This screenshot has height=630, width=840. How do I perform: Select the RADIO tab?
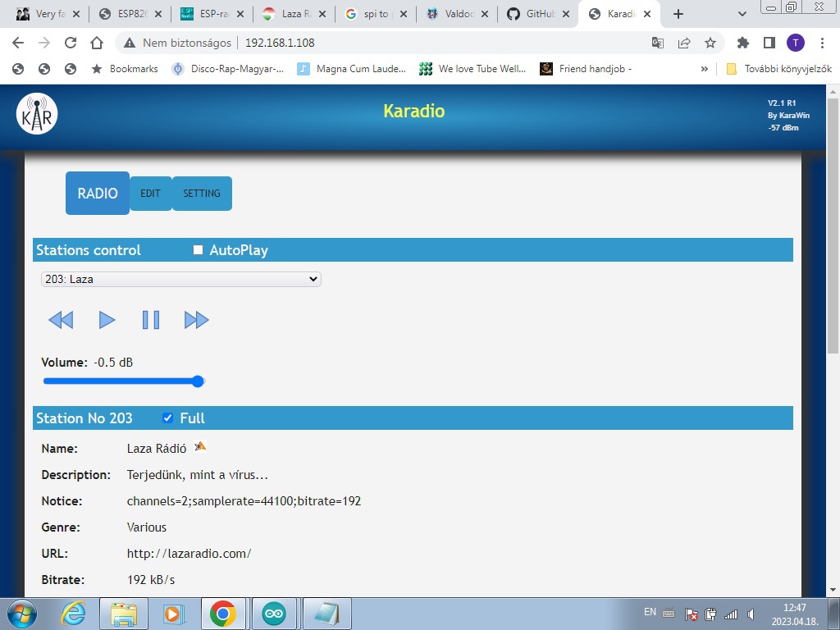coord(98,193)
